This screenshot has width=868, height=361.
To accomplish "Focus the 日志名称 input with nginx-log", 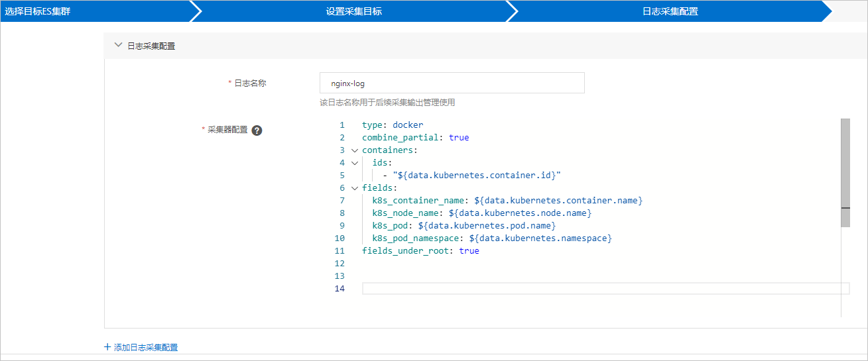I will pos(452,83).
